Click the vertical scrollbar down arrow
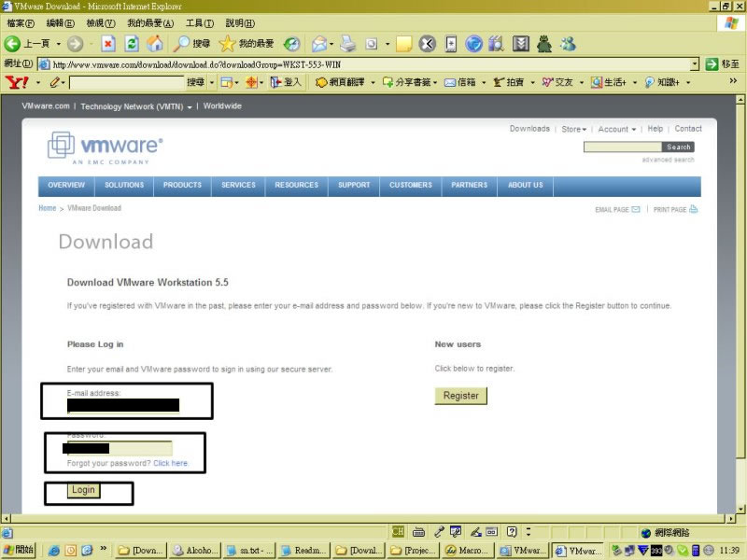This screenshot has width=747, height=560. click(740, 509)
